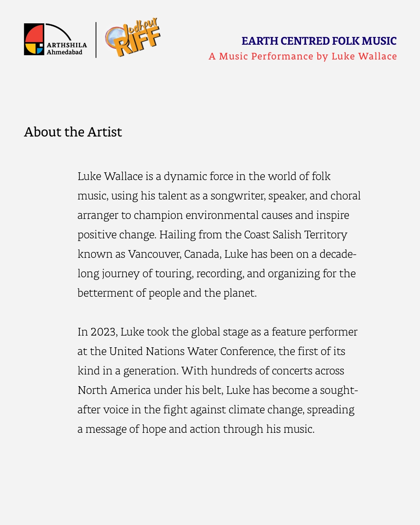The image size is (420, 525).
Task: Click the Jodhpur RIFF logo
Action: coord(133,38)
